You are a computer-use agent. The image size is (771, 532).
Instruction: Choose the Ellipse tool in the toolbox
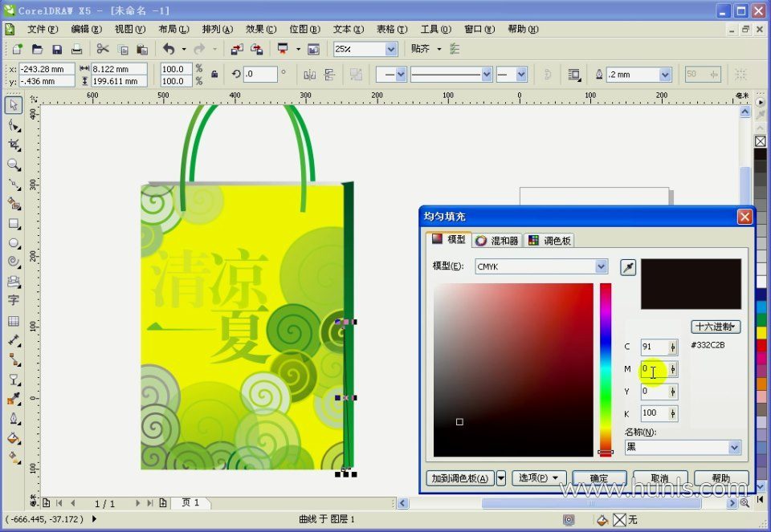(14, 242)
